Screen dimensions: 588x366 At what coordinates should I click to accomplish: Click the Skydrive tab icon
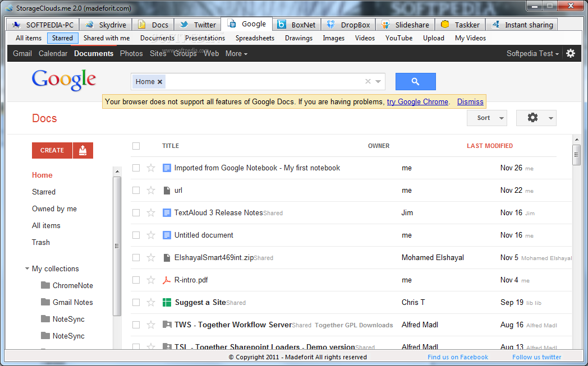[x=89, y=25]
